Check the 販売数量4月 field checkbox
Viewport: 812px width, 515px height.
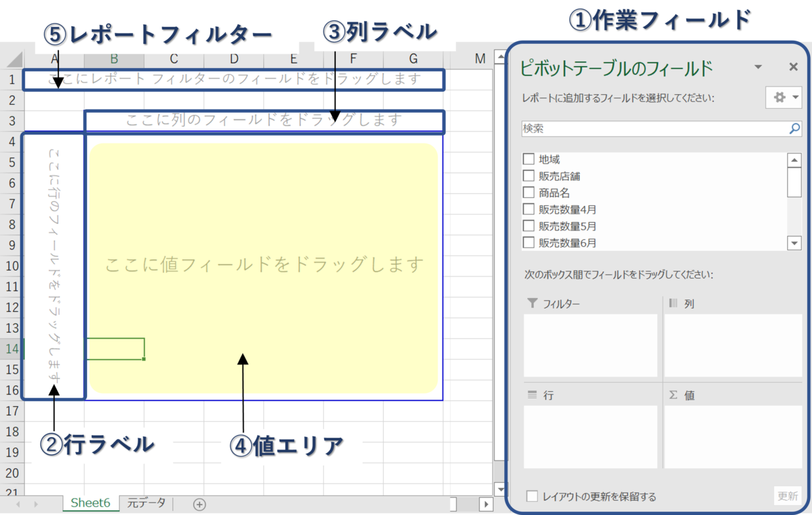[528, 209]
